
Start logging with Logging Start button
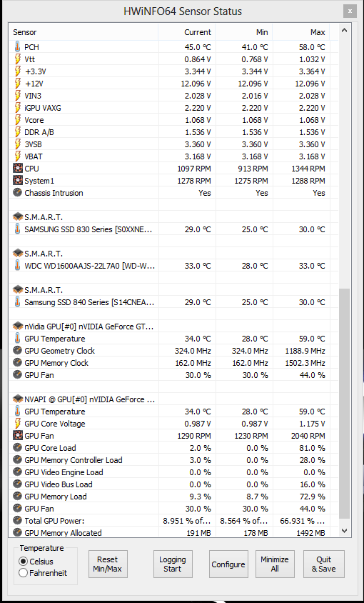click(x=173, y=564)
